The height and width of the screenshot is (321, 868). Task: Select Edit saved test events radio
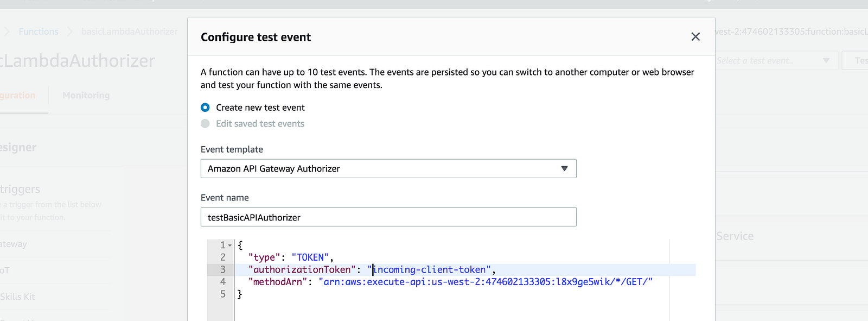coord(205,124)
